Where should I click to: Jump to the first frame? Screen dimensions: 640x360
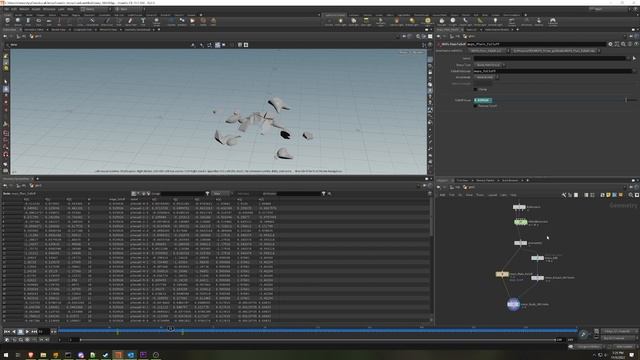click(x=7, y=331)
